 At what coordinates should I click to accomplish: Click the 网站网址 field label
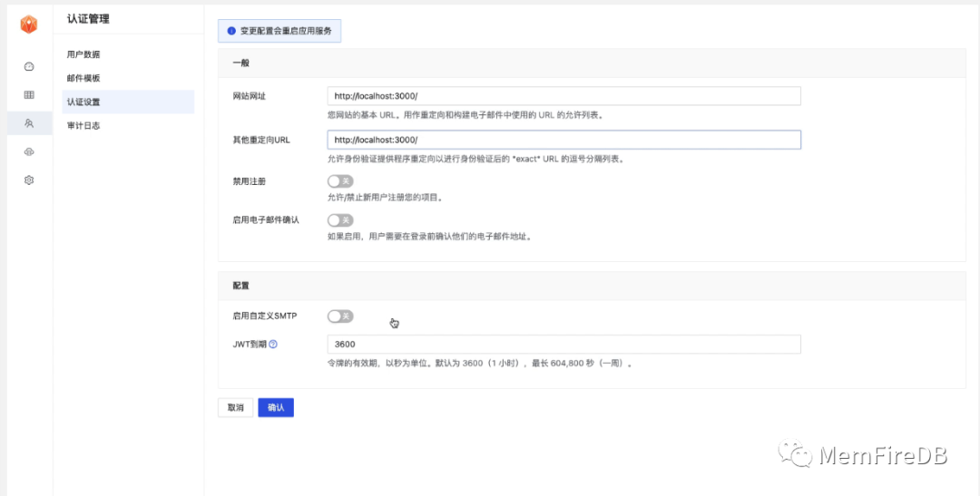click(x=250, y=96)
